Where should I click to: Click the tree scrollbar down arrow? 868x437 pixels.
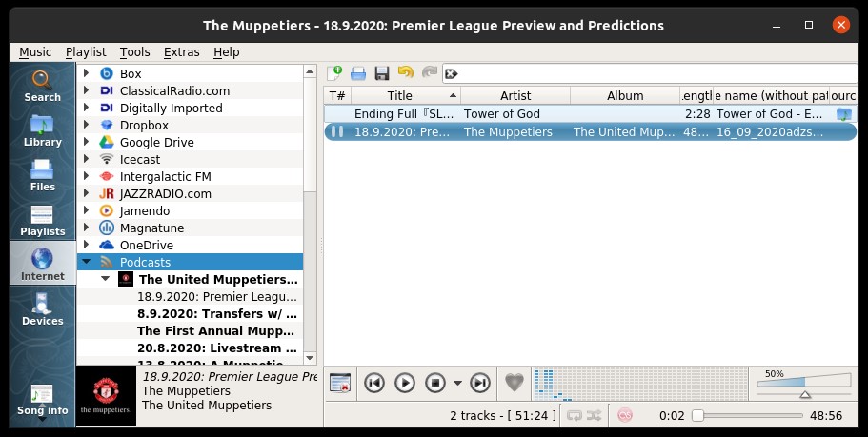tap(310, 358)
